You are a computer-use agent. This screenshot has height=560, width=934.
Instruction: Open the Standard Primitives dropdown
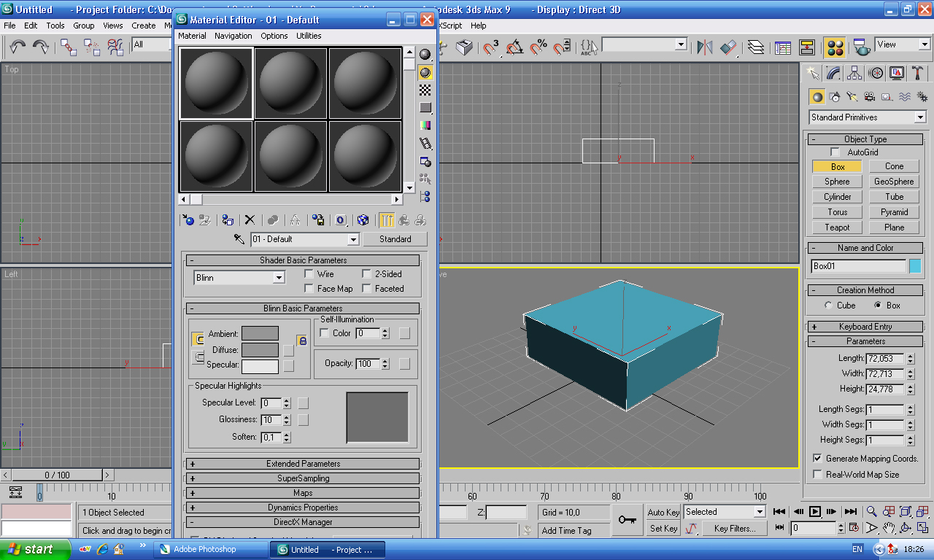pos(867,117)
